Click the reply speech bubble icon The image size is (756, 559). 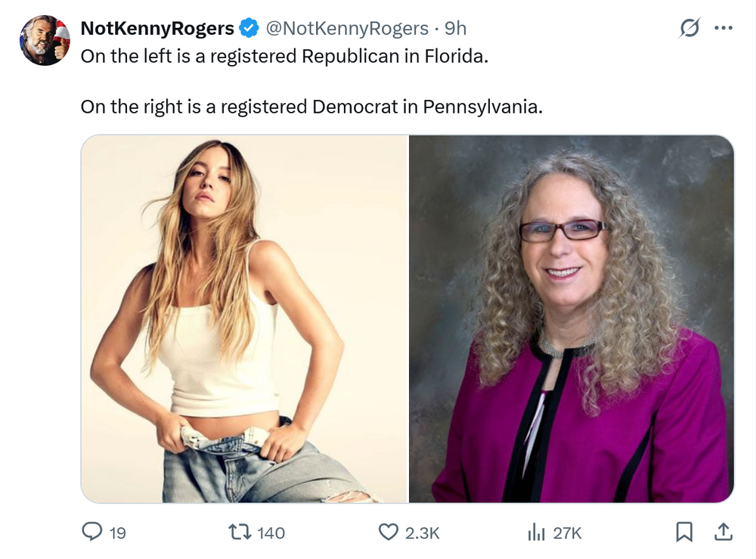[91, 533]
